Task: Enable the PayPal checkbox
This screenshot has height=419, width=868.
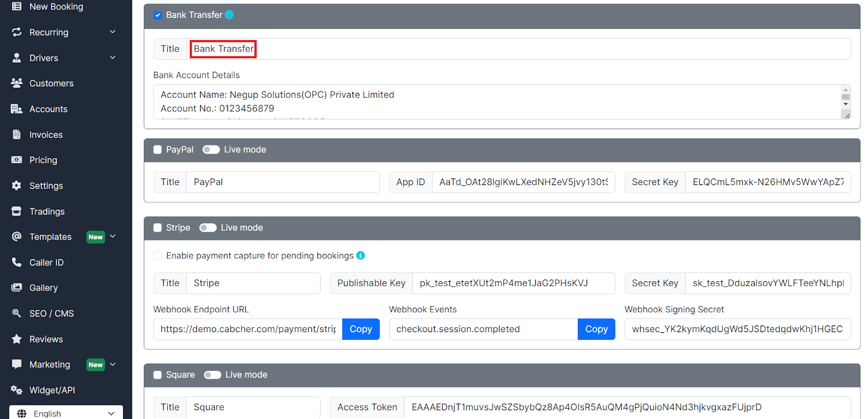Action: point(157,150)
